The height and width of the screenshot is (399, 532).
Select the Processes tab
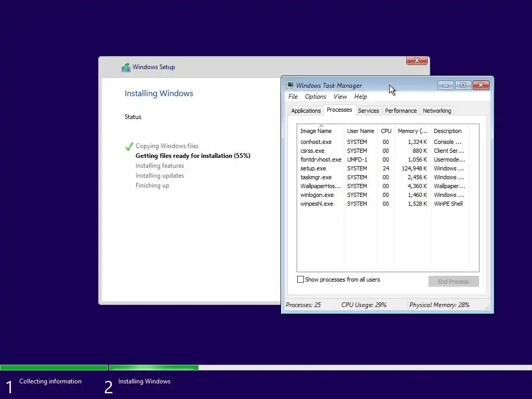(x=339, y=110)
